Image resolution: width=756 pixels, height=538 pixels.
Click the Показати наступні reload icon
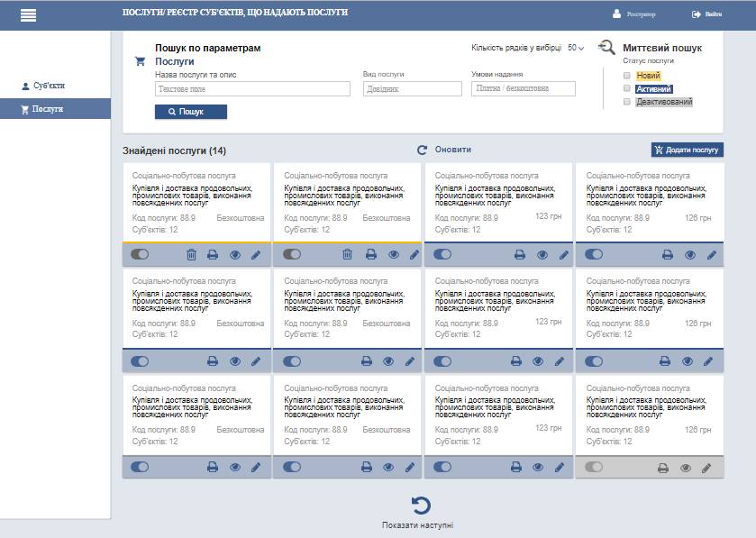point(420,506)
